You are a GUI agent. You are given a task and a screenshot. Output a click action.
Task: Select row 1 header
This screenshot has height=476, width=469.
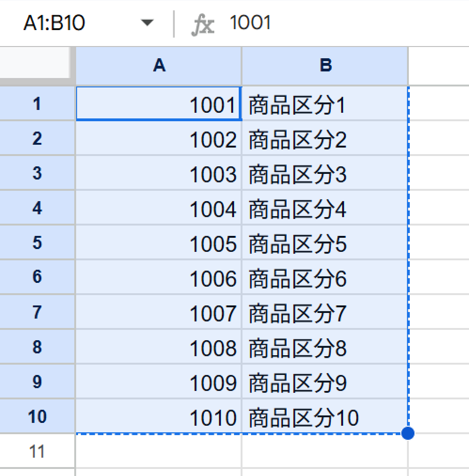click(x=37, y=104)
